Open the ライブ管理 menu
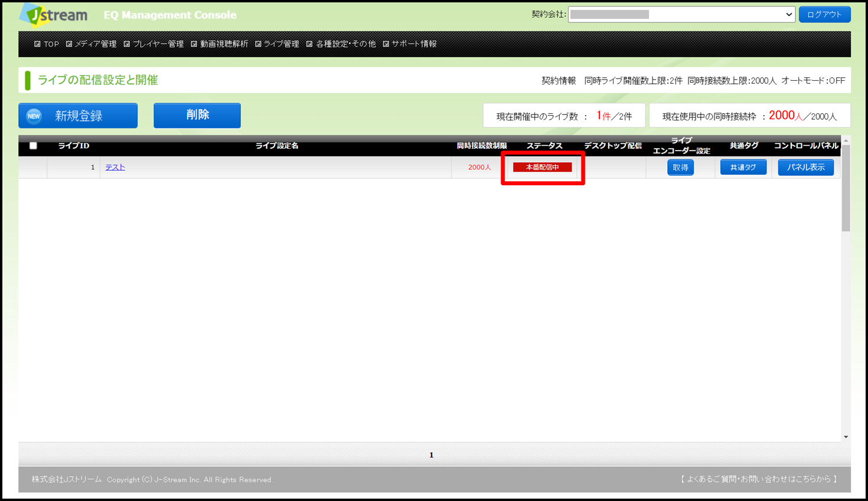The image size is (868, 501). 277,44
